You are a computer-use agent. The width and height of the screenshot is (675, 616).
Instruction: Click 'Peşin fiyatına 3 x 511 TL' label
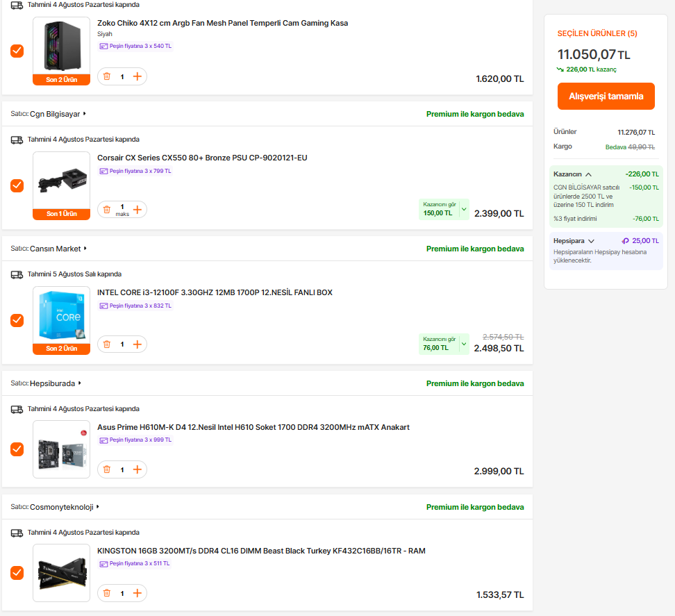140,563
